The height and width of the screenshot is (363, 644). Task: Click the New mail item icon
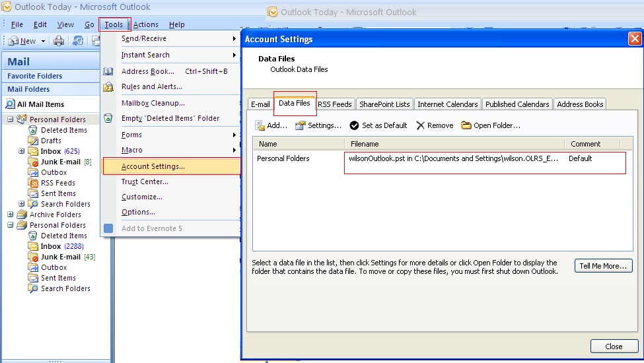click(14, 41)
